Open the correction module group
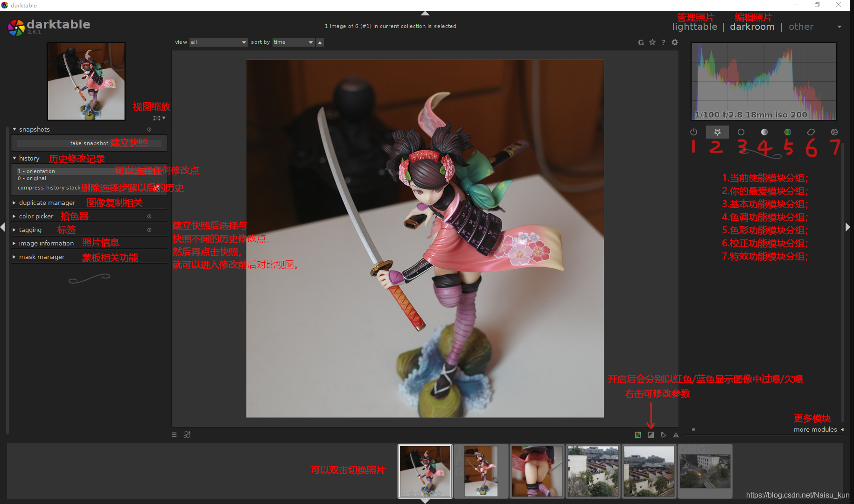Image resolution: width=854 pixels, height=504 pixels. 811,132
